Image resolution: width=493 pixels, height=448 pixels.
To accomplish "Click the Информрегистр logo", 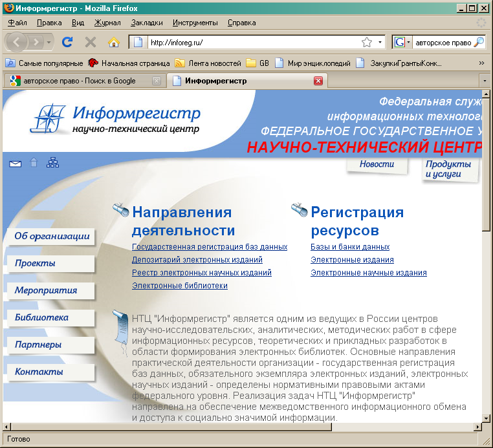I will pos(115,120).
